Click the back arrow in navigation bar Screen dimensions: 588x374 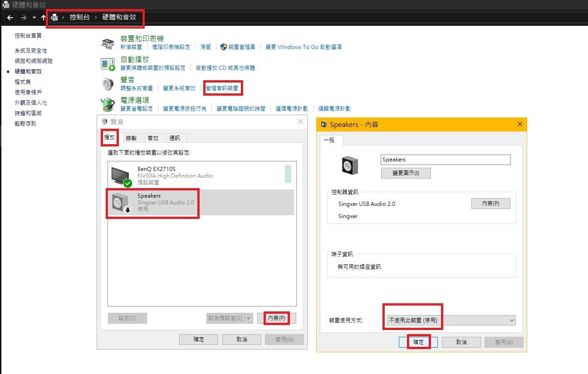coord(10,18)
